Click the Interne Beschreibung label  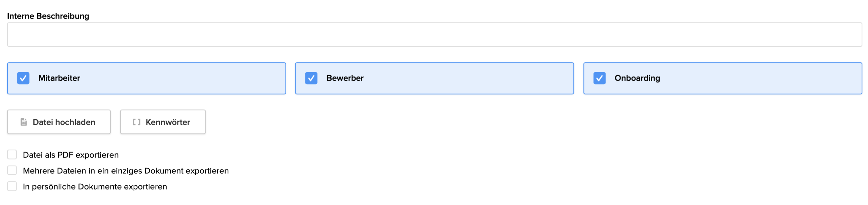(x=48, y=16)
